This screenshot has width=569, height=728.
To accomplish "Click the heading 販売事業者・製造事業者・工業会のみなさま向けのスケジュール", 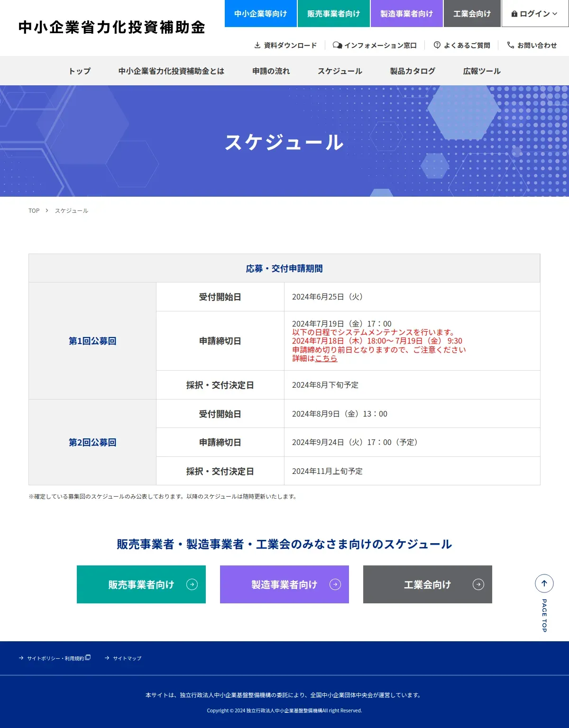I will [284, 544].
